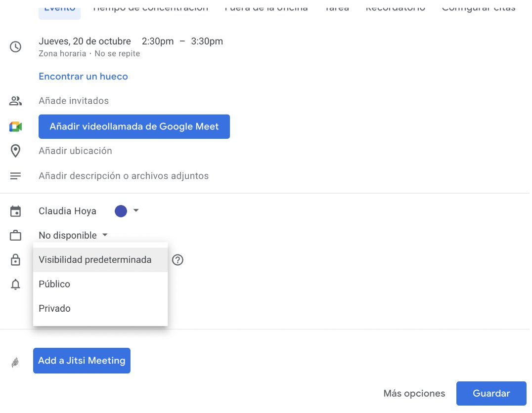Screen dimensions: 532x413
Task: Click the location pin icon
Action: [16, 151]
